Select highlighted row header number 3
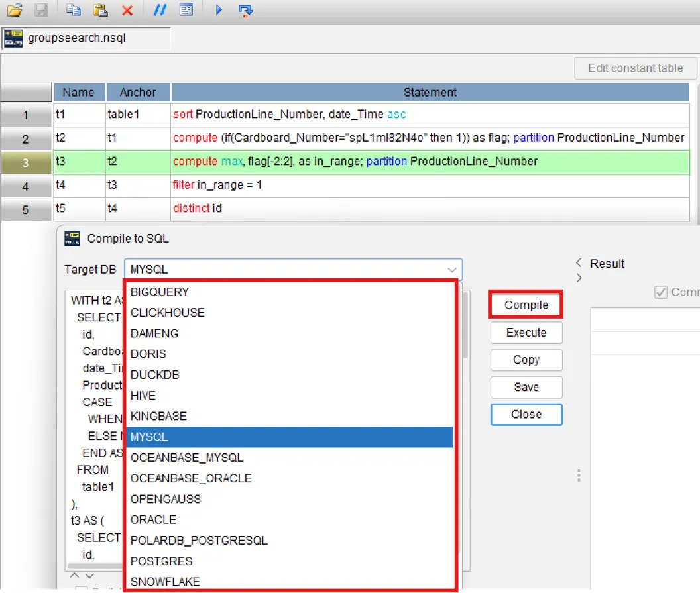This screenshot has height=593, width=700. [x=26, y=163]
